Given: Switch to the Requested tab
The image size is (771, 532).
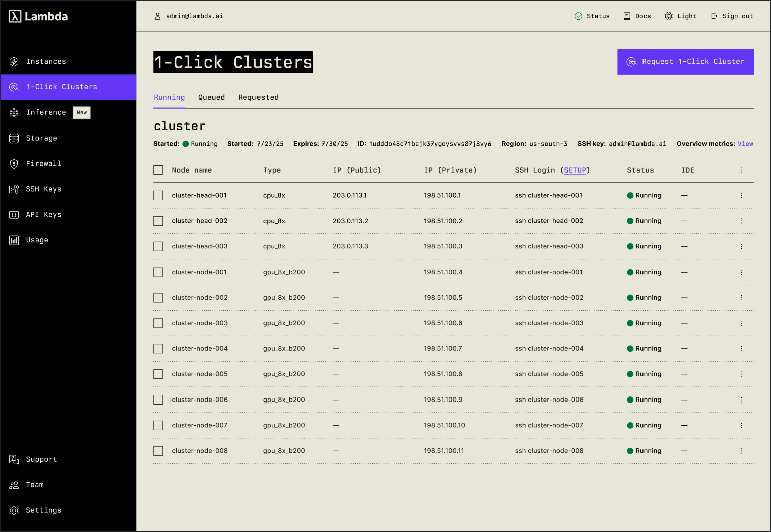Looking at the screenshot, I should point(259,97).
